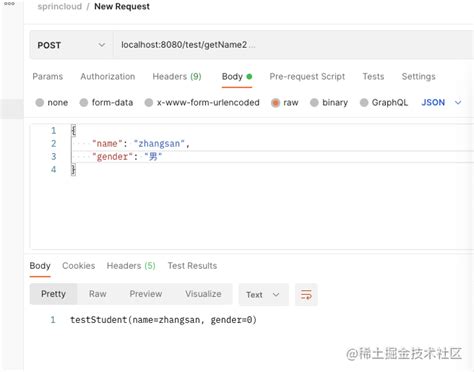Select the Preview response view
The width and height of the screenshot is (474, 372).
point(146,294)
